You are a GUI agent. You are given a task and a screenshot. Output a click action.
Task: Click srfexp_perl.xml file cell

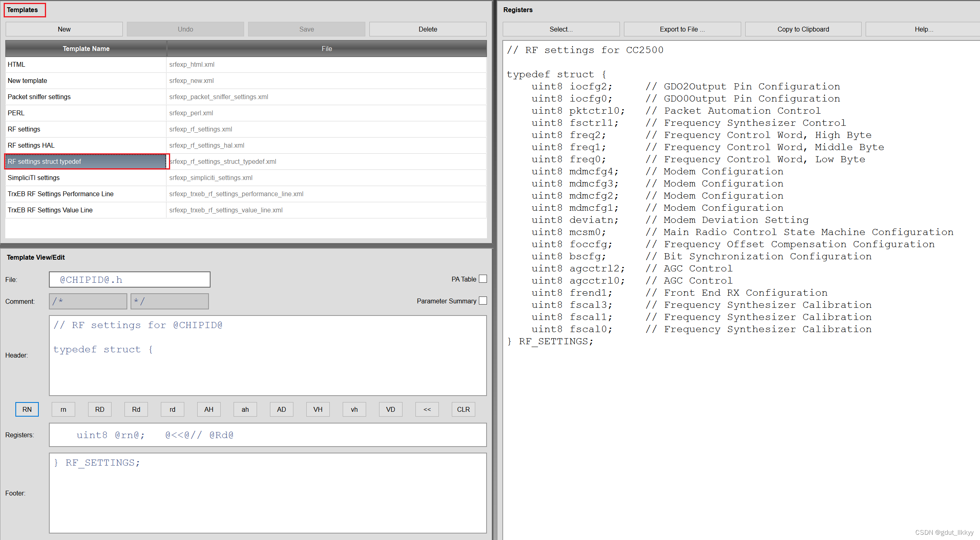pyautogui.click(x=327, y=113)
